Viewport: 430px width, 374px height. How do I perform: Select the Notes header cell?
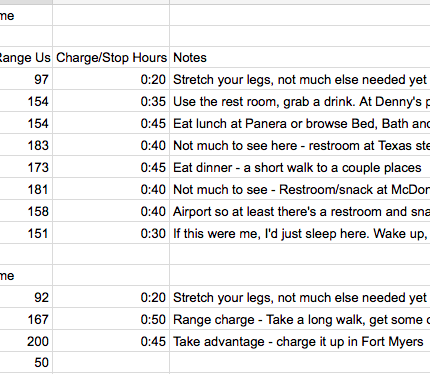coord(300,58)
